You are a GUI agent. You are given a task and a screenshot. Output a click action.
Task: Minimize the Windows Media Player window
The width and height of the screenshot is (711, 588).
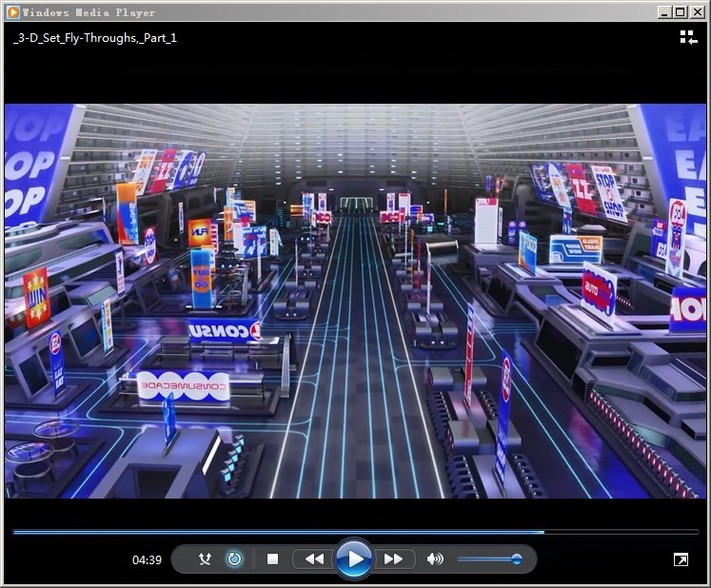point(664,12)
